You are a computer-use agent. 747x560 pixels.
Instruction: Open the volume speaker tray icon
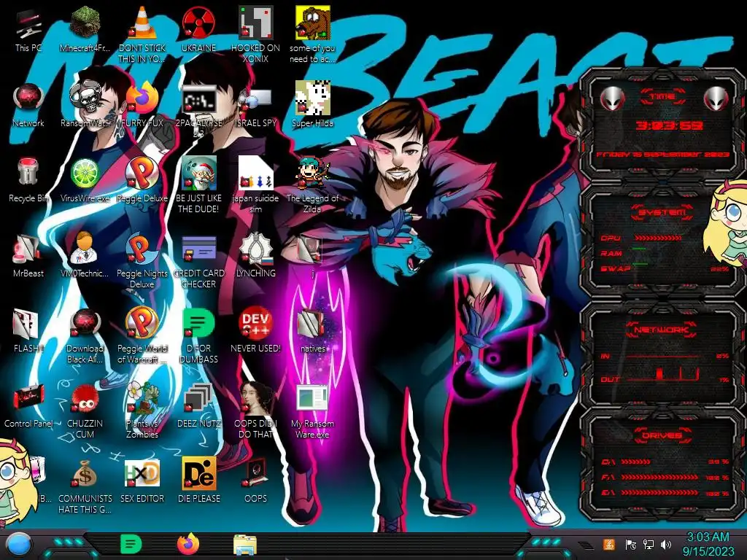(x=666, y=544)
